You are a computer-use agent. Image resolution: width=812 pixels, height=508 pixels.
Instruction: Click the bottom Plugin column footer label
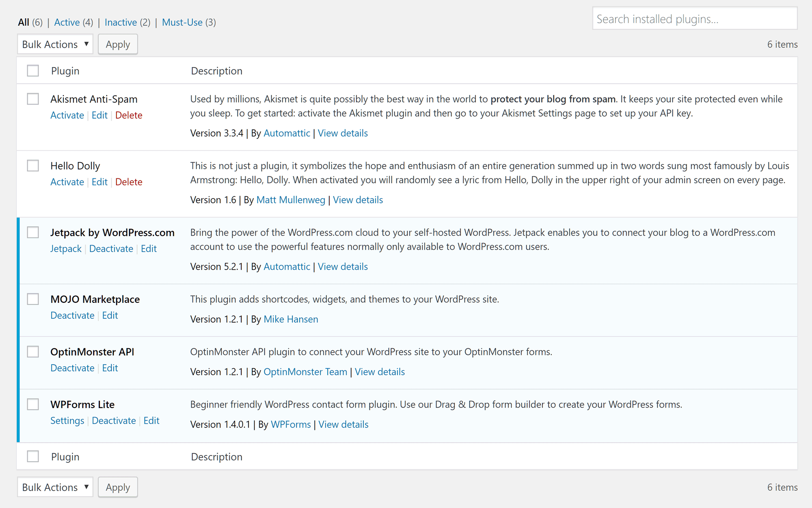click(65, 456)
